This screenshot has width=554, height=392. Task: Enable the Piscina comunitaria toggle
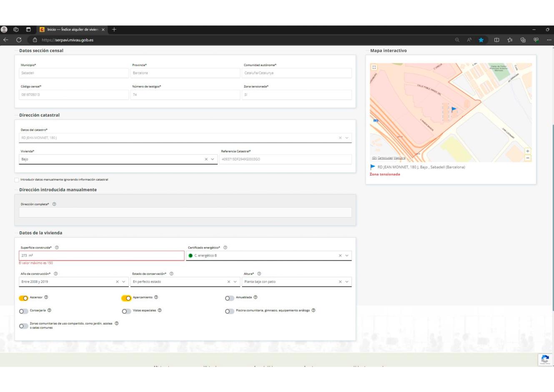pos(229,311)
